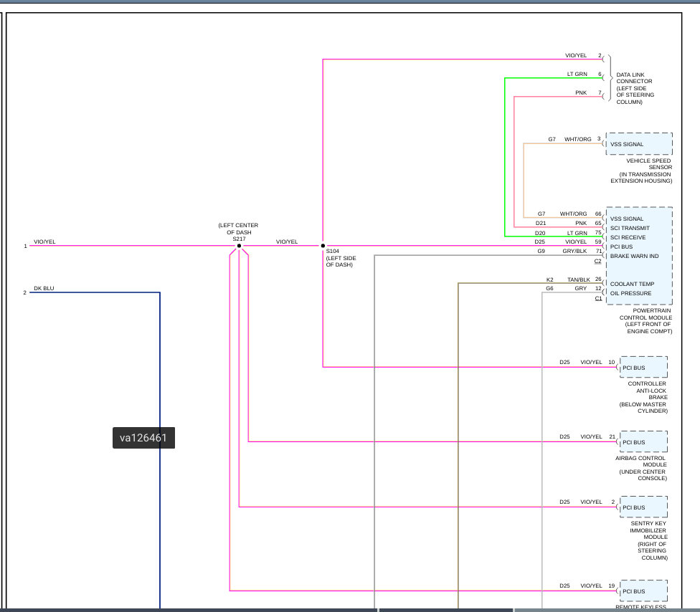Click the Vehicle Speed Sensor VSS SIGNAL box
The width and height of the screenshot is (700, 612).
[639, 144]
